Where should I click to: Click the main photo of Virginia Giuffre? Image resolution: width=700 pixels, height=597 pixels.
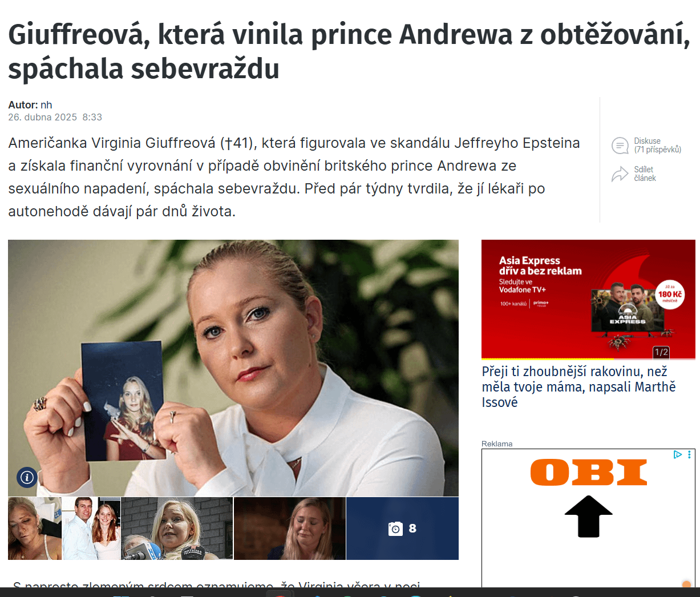coord(233,368)
